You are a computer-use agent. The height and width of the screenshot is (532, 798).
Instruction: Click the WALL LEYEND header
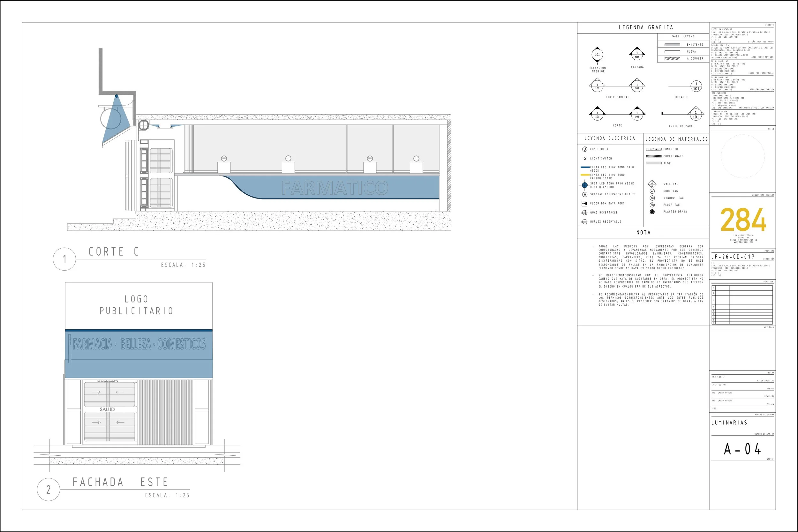pyautogui.click(x=683, y=36)
